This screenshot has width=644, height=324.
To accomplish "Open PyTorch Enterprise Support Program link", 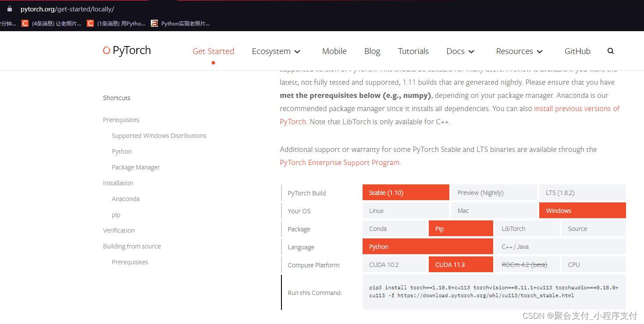I will pos(339,162).
